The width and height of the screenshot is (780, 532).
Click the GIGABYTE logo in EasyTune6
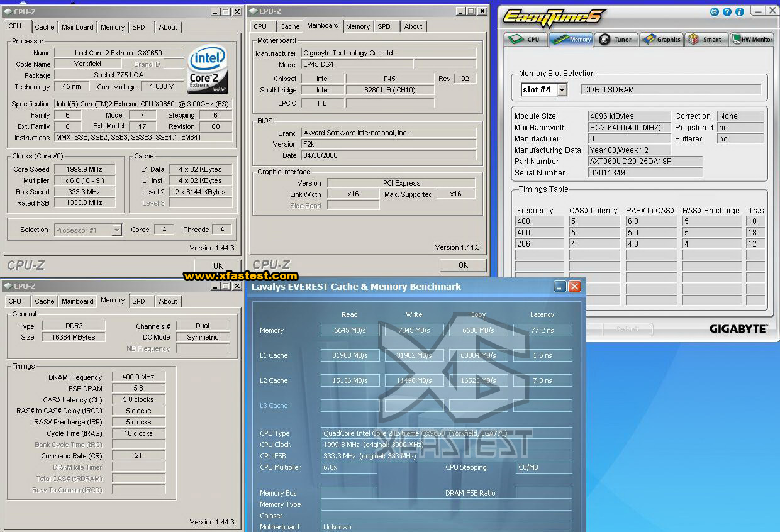click(738, 329)
